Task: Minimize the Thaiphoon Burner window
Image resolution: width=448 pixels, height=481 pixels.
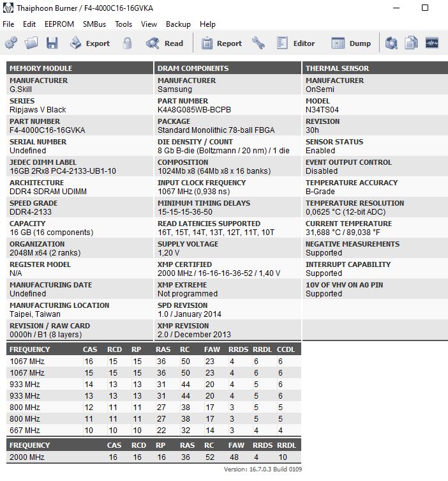Action: click(396, 8)
